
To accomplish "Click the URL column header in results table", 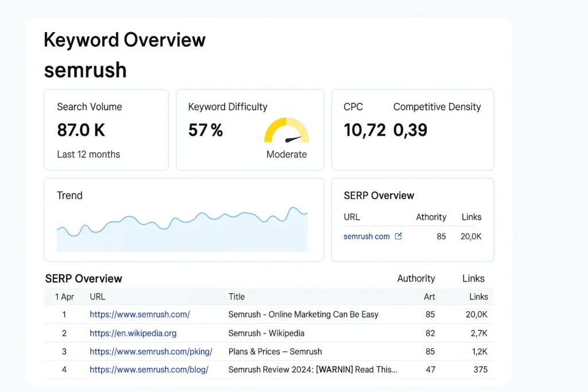I will click(98, 297).
